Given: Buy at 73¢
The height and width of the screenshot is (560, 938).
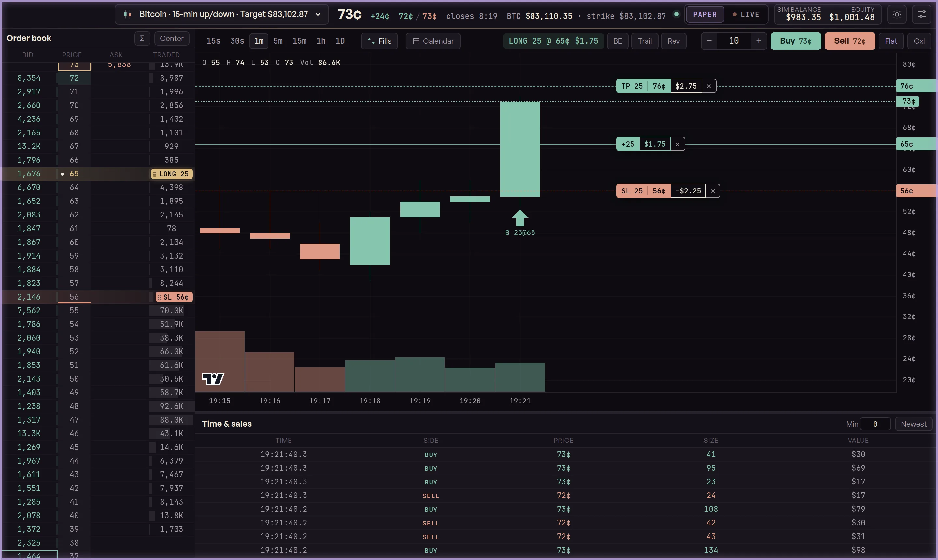Looking at the screenshot, I should [x=796, y=41].
